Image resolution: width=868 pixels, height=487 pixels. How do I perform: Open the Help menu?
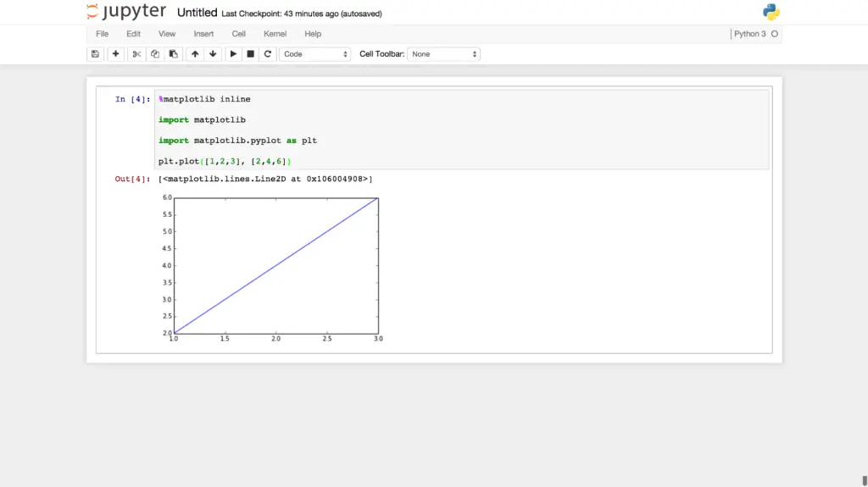click(x=313, y=34)
